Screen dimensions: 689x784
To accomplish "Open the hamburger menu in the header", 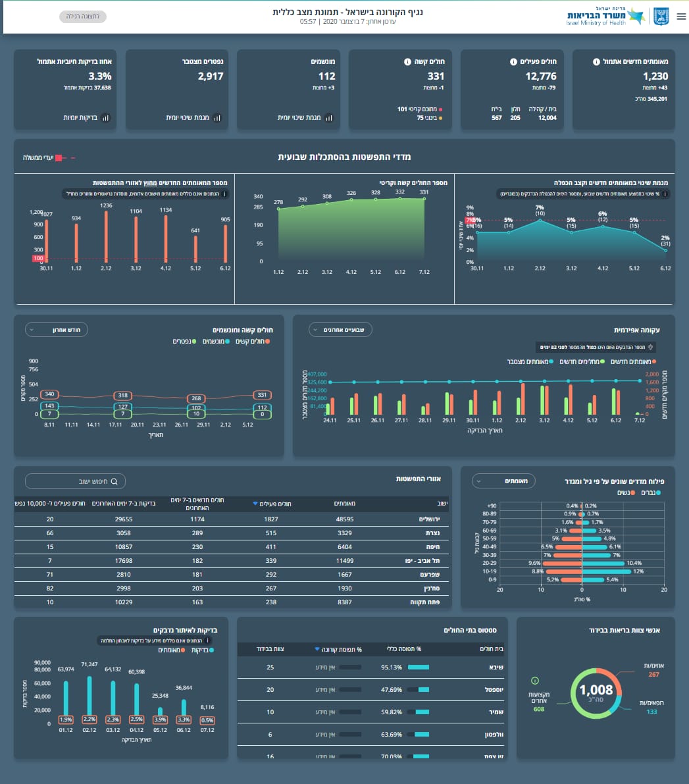I will pos(681,17).
